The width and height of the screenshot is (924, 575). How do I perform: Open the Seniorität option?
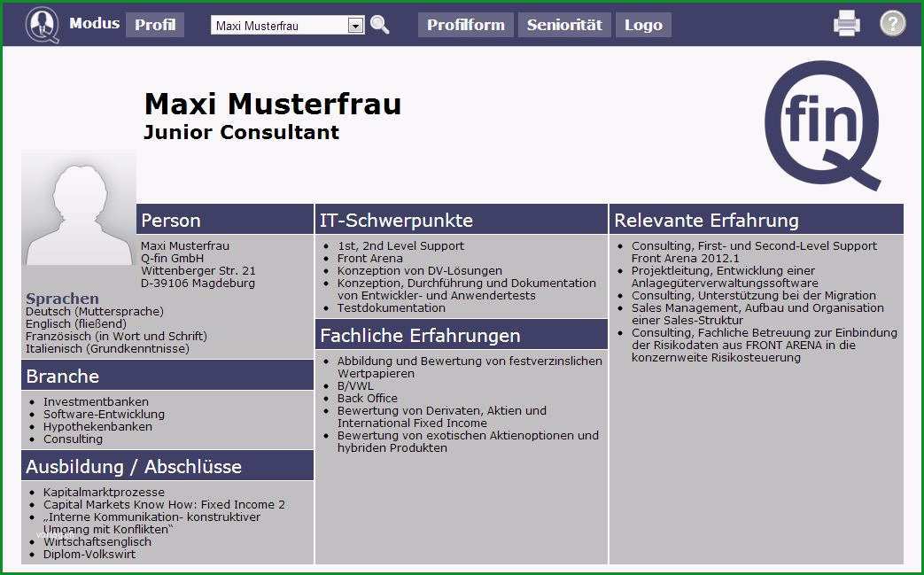[564, 25]
